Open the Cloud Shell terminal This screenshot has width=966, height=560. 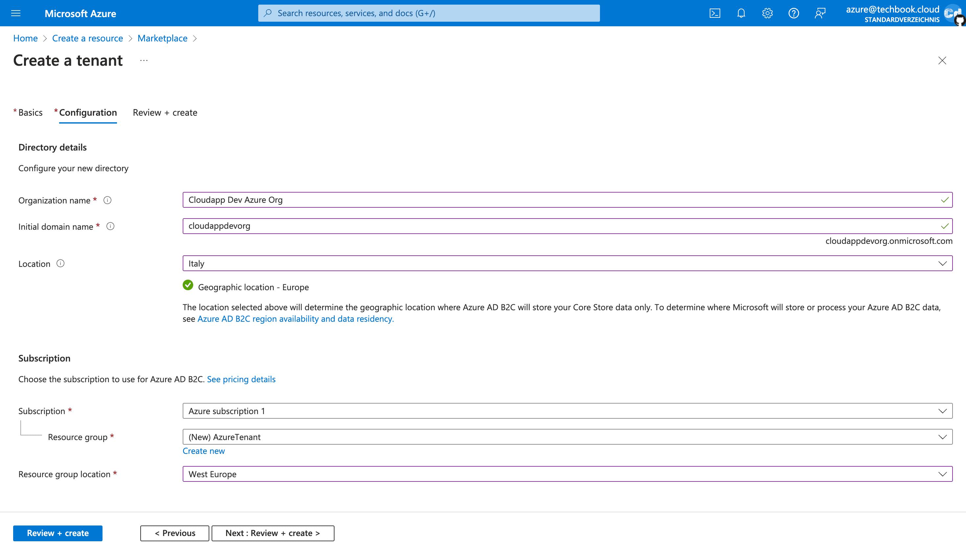[x=715, y=12]
